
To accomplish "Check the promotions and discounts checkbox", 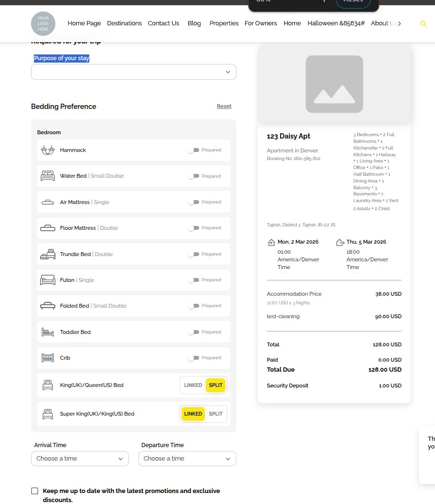I will [x=35, y=491].
